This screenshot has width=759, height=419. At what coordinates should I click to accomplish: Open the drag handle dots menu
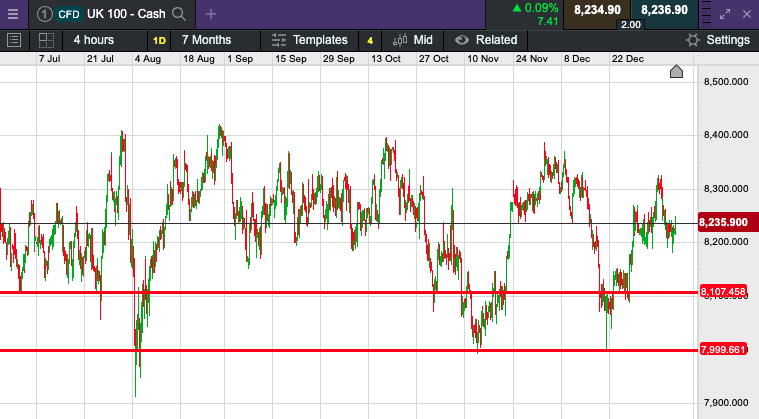pos(706,14)
